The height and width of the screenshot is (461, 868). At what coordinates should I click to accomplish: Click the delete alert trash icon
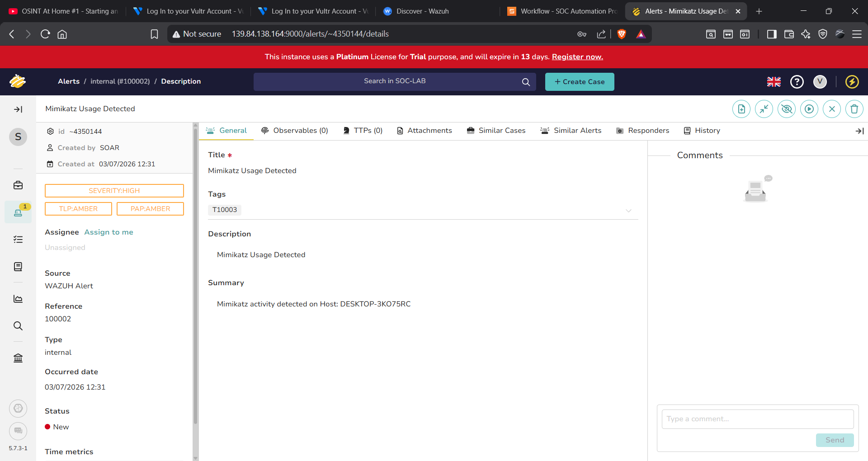854,109
